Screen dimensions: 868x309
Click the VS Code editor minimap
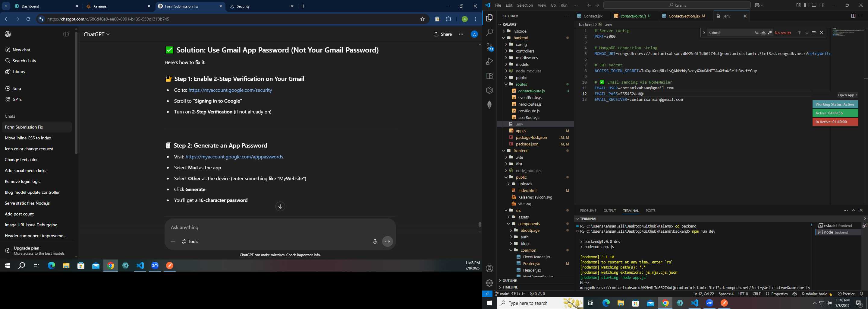pos(848,32)
